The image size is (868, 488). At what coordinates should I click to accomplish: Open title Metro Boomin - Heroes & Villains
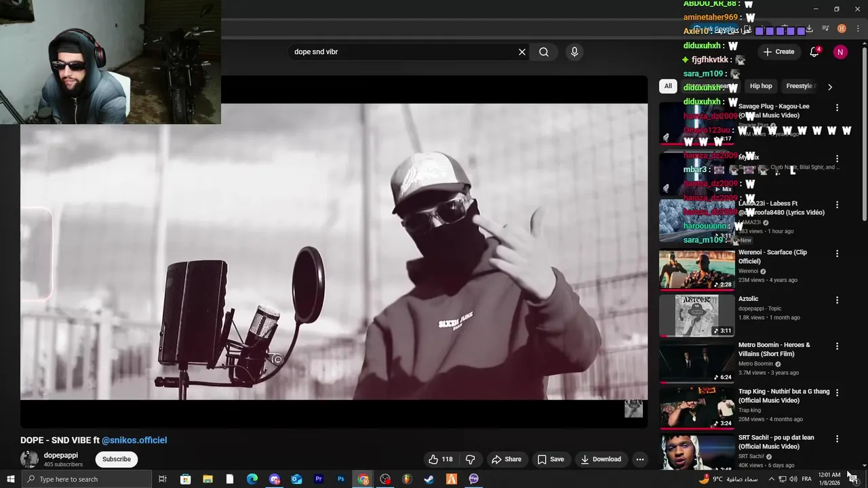click(774, 349)
